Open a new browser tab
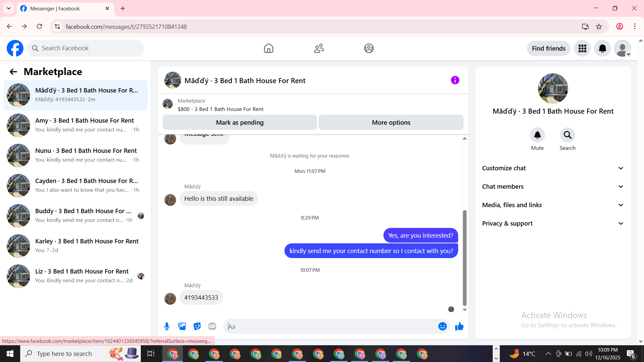This screenshot has width=644, height=362. 123,8
